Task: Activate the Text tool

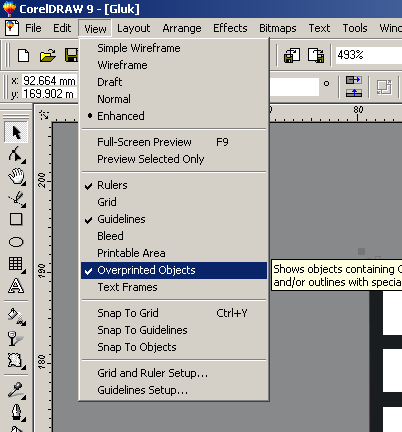Action: 16,286
